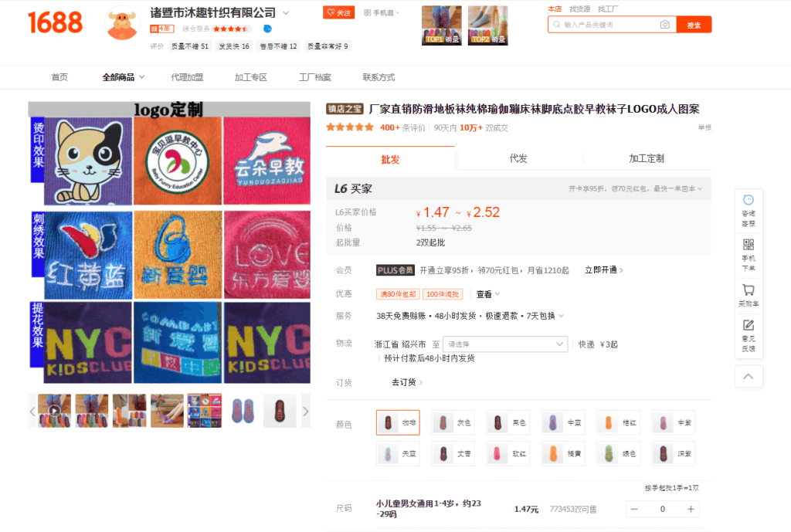The image size is (791, 532).
Task: Open the TOP1 best-seller thumbnail
Action: [441, 25]
